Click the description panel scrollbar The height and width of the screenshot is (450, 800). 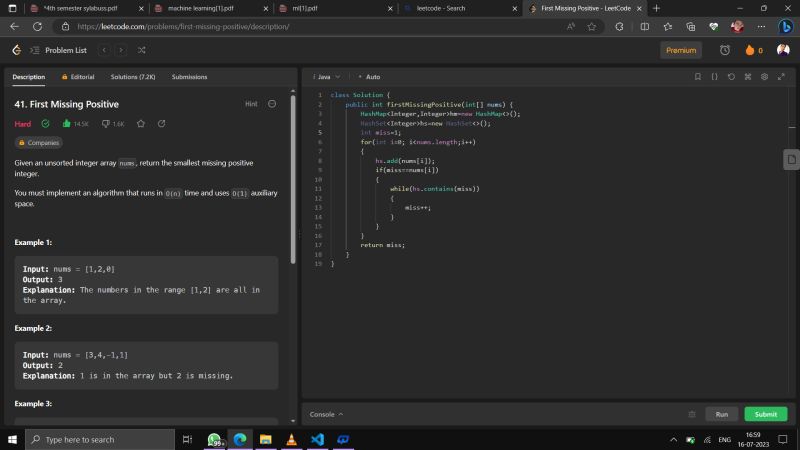tap(293, 179)
